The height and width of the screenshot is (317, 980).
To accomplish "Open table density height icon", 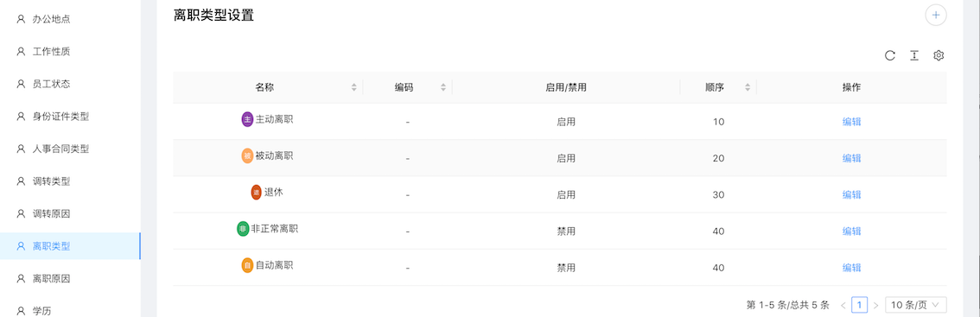I will pyautogui.click(x=914, y=55).
